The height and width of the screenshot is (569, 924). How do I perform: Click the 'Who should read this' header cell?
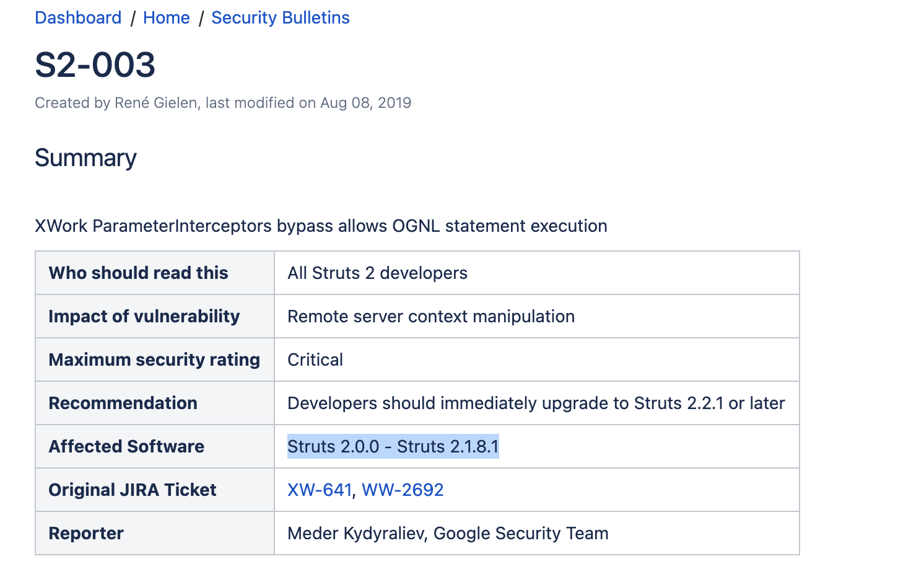[155, 273]
